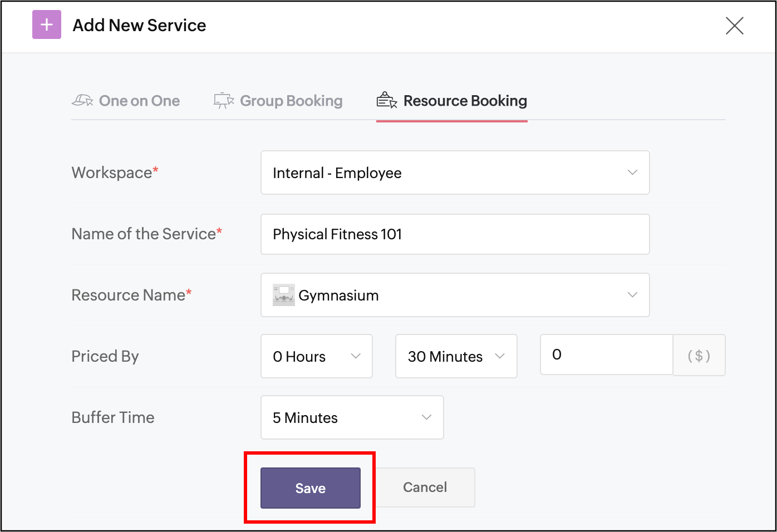777x532 pixels.
Task: Open the 0 Hours duration dropdown
Action: coord(316,356)
